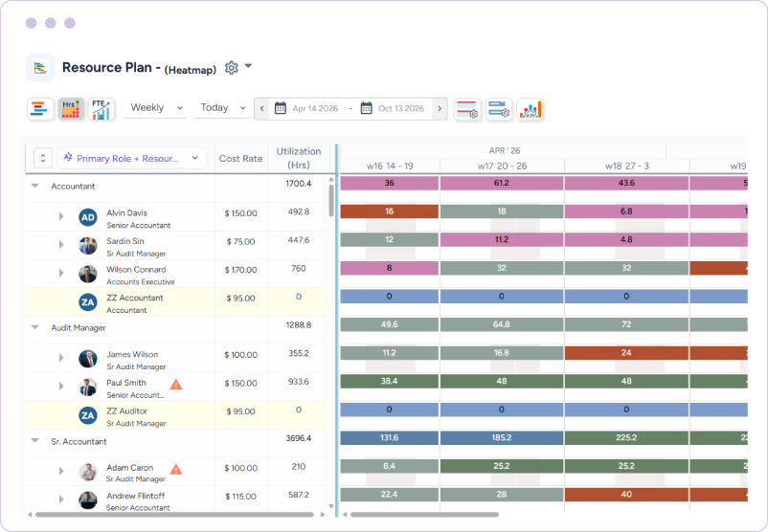The width and height of the screenshot is (768, 532).
Task: Open the KPIs chart icon
Action: [531, 109]
